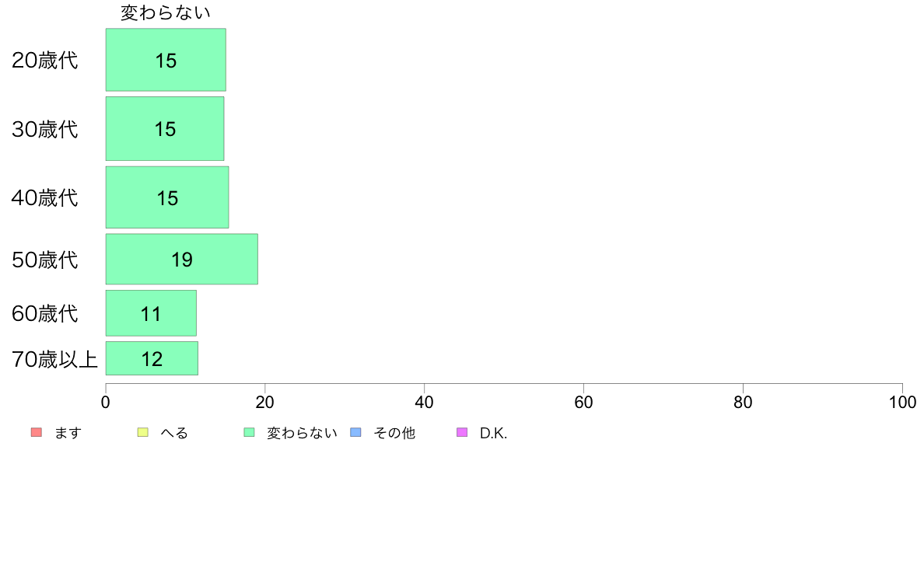Click the 変わらない column header label
This screenshot has width=924, height=572.
(166, 13)
